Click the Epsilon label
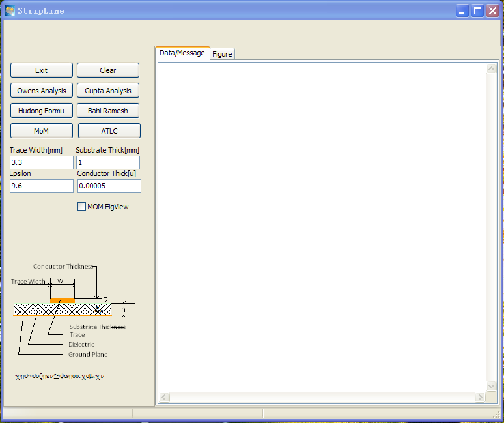The width and height of the screenshot is (504, 423). coord(20,173)
